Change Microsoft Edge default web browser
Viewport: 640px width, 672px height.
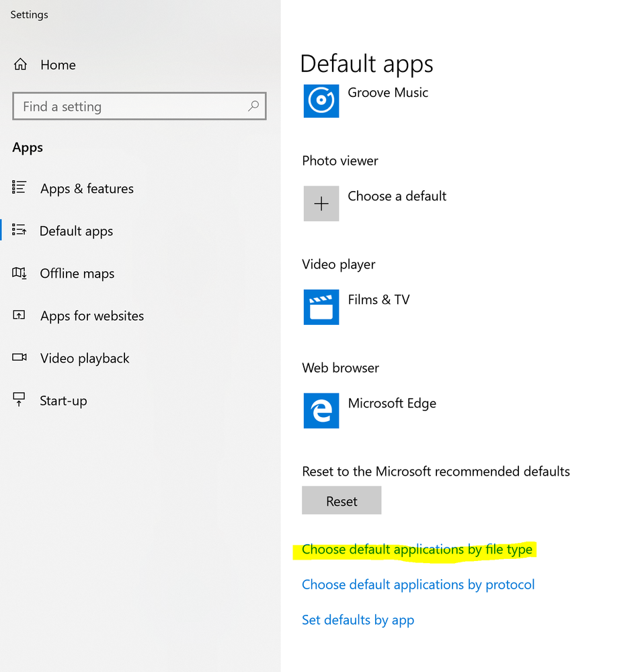click(x=392, y=404)
